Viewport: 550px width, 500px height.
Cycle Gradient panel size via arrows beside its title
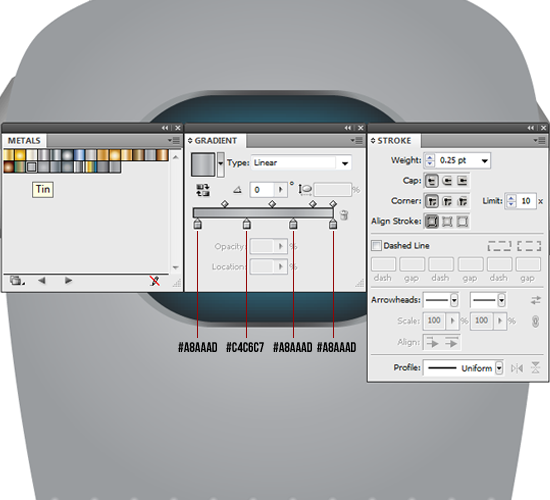(190, 141)
